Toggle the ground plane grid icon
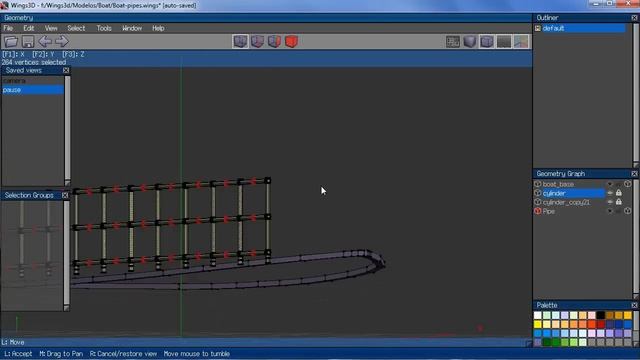The width and height of the screenshot is (640, 360). click(504, 41)
